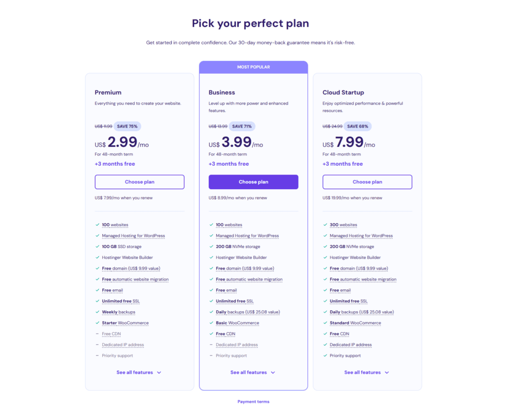Click dash icon beside Premium's Free CDN
Screen dimensions: 521x420
pyautogui.click(x=97, y=334)
